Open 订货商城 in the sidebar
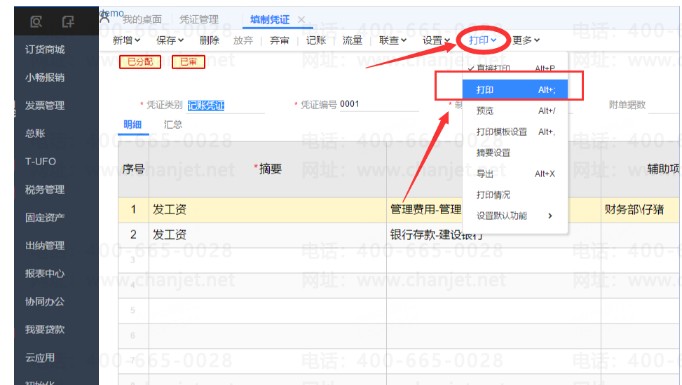The width and height of the screenshot is (682, 385). (x=44, y=50)
